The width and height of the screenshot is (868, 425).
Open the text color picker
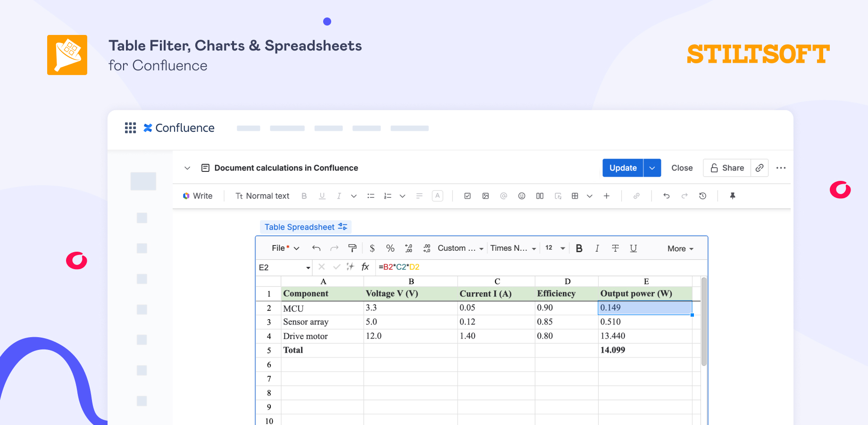438,196
